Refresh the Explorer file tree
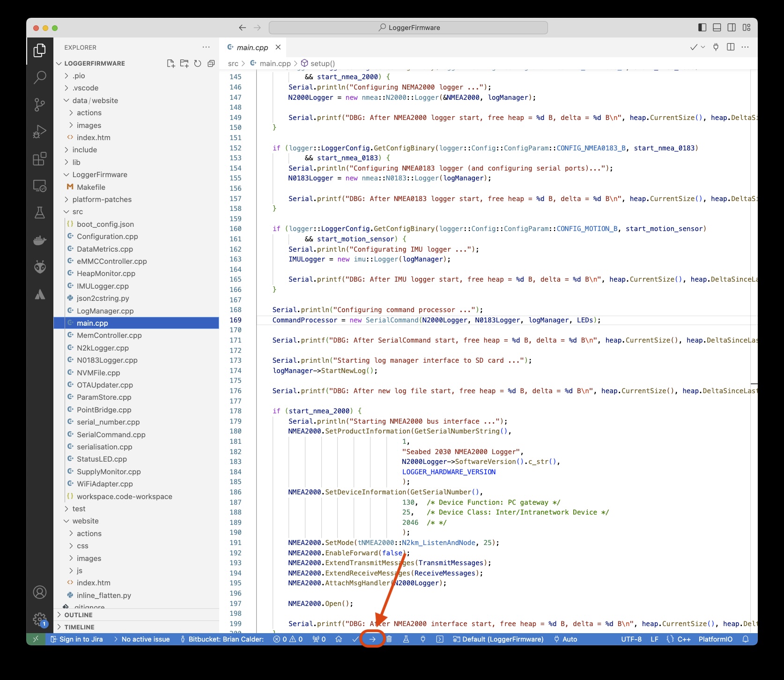Screen dimensions: 784x680 (x=198, y=63)
